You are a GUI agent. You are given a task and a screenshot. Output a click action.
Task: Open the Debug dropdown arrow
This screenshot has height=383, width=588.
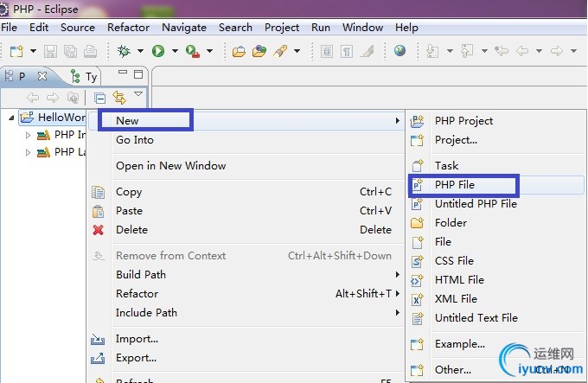click(x=140, y=51)
